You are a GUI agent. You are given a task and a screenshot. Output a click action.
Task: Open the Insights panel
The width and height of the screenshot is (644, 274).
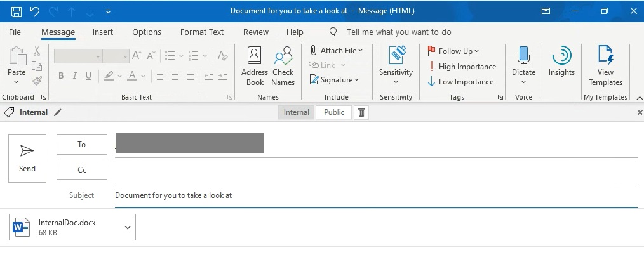point(561,62)
